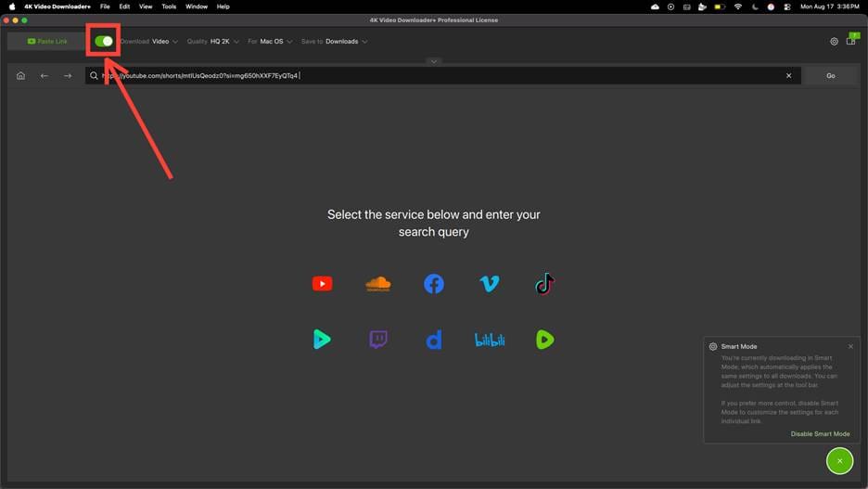
Task: Check battery status in menu bar
Action: pos(719,7)
